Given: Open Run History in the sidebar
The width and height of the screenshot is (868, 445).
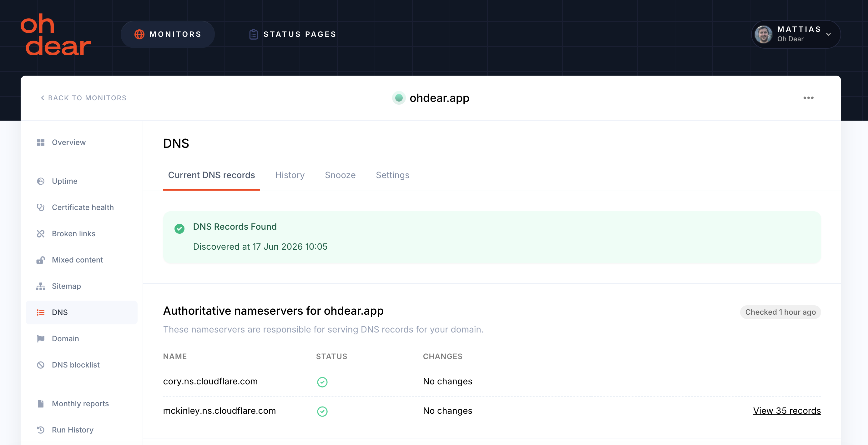Looking at the screenshot, I should click(x=82, y=430).
